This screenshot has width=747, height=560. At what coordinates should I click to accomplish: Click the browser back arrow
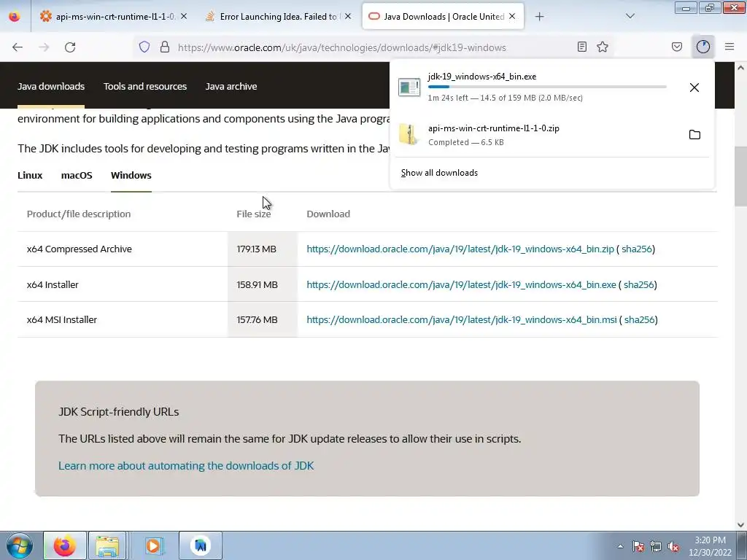[18, 47]
